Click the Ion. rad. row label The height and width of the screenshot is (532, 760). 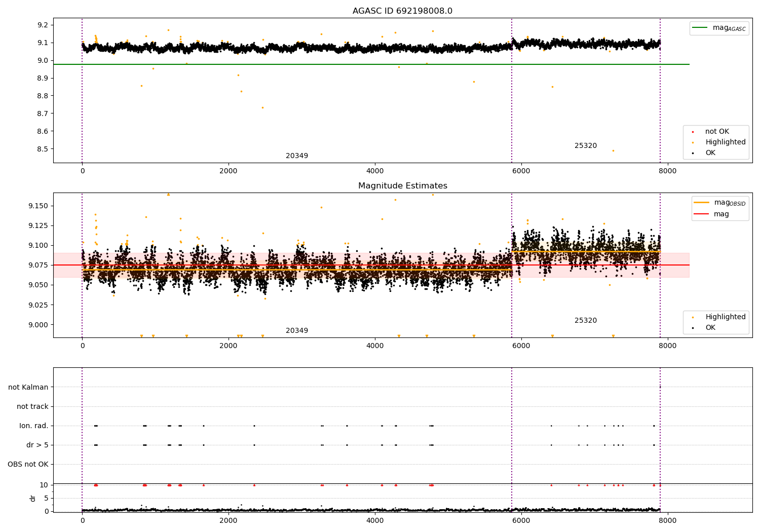pos(34,426)
